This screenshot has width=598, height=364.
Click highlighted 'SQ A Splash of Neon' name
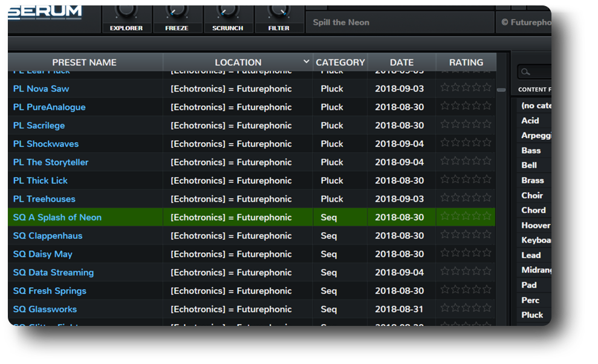coord(57,217)
